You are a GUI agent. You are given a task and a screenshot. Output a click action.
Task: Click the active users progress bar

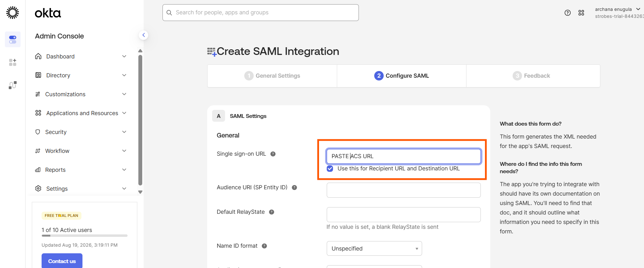tap(85, 236)
